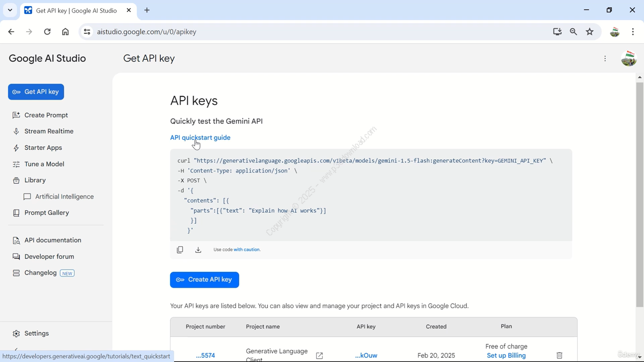Download the curl code snippet
The image size is (644, 362).
point(198,249)
